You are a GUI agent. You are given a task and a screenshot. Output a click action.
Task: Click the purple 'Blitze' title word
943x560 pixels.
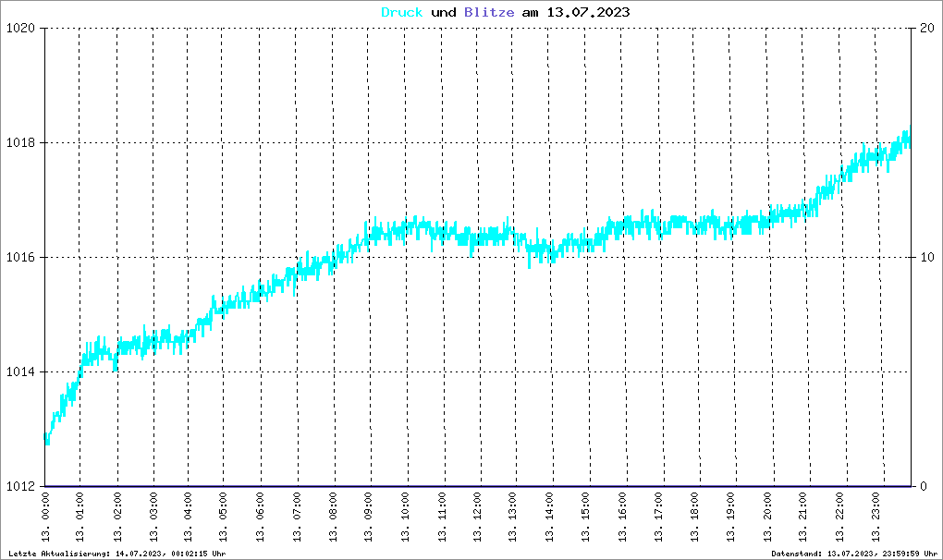pyautogui.click(x=489, y=12)
